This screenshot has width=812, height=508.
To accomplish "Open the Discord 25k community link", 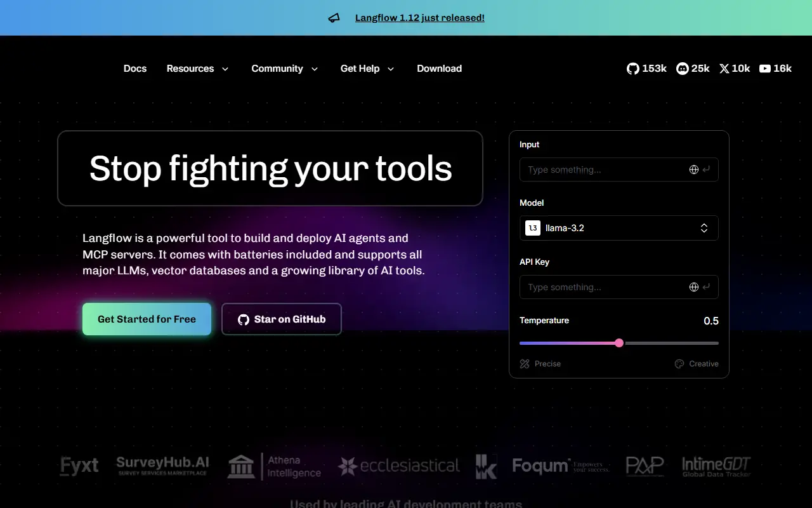I will coord(693,69).
